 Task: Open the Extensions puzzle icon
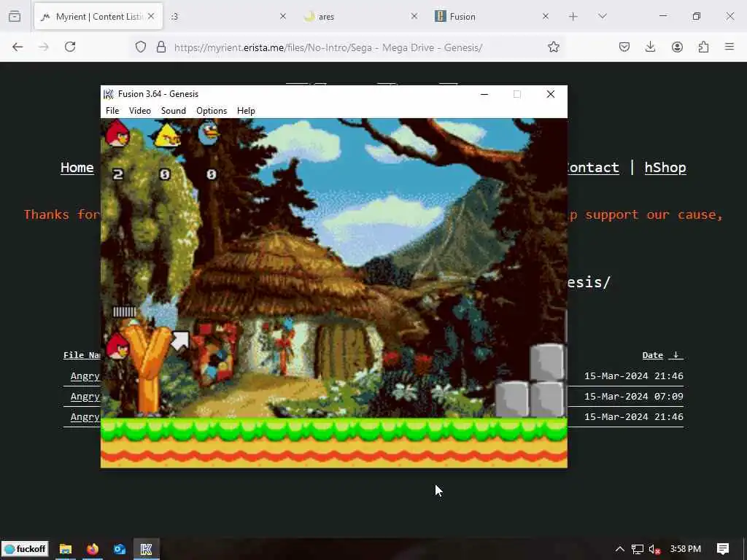point(703,47)
